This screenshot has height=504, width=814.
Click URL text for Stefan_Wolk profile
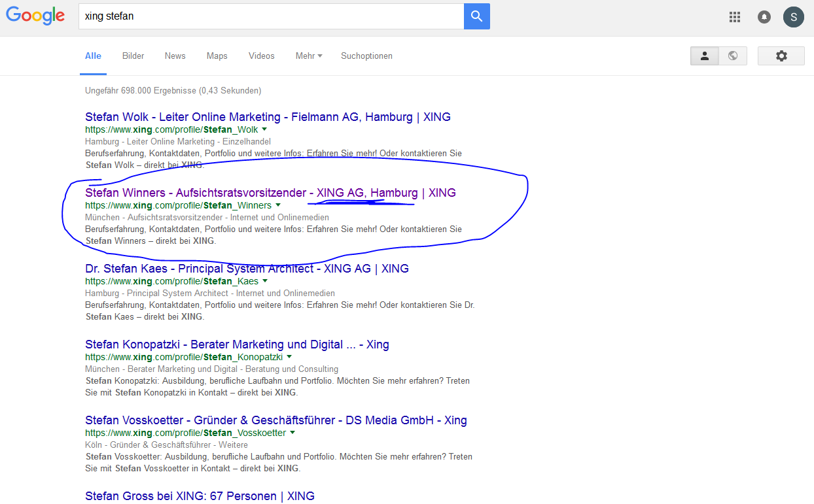pos(171,129)
